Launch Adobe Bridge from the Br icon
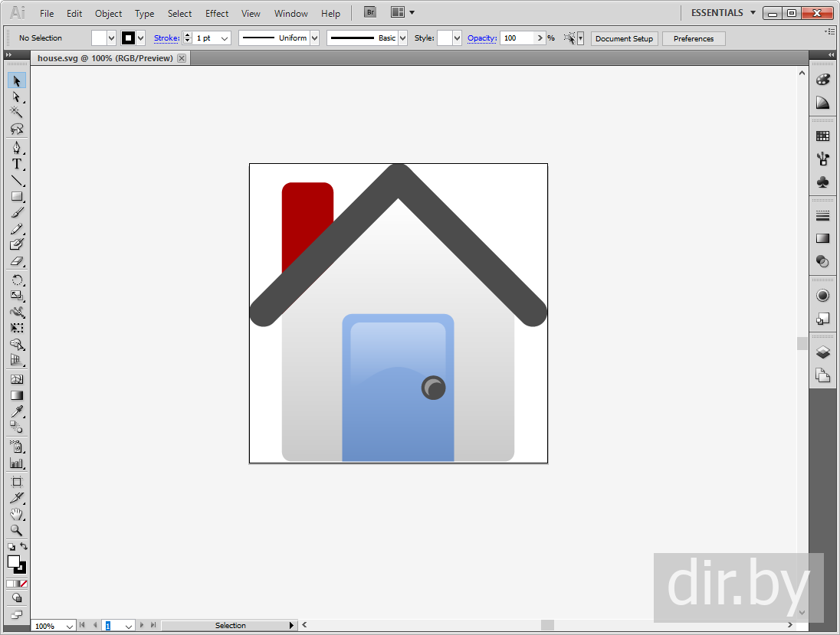840x635 pixels. click(x=370, y=12)
